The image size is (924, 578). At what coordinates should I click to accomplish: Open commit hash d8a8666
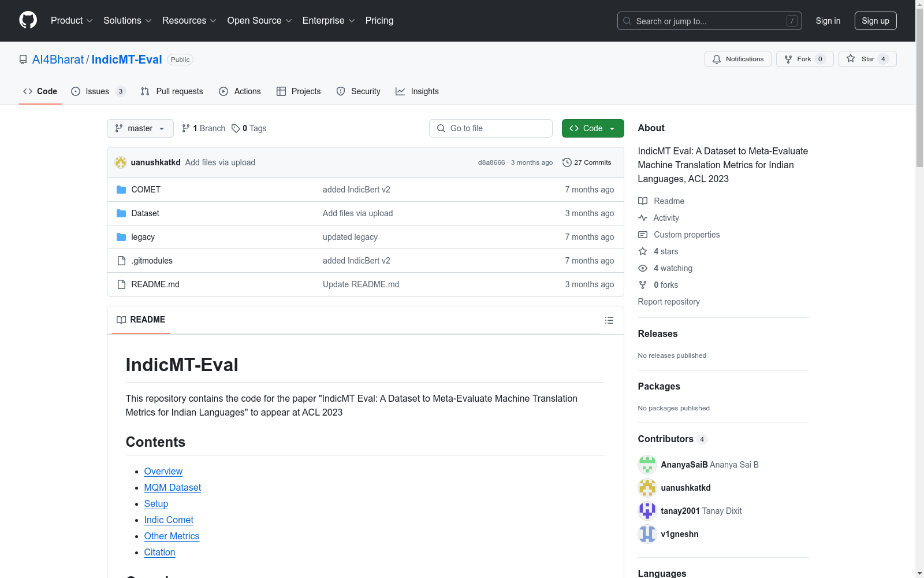tap(491, 162)
